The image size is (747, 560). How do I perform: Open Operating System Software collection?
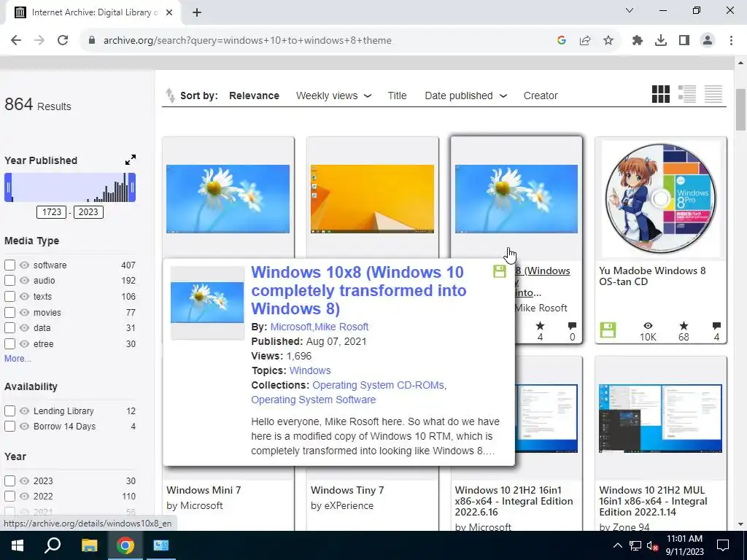[314, 400]
